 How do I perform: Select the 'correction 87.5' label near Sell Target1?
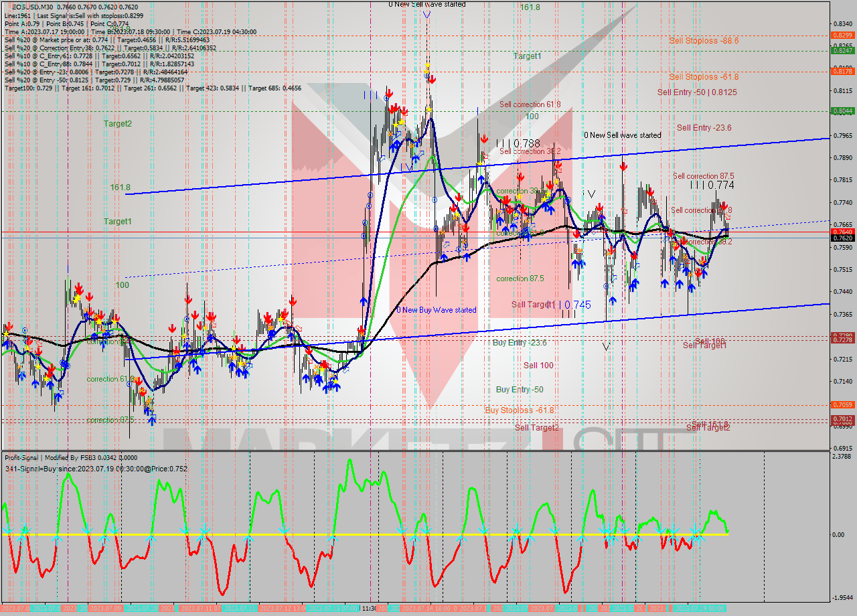coord(520,279)
